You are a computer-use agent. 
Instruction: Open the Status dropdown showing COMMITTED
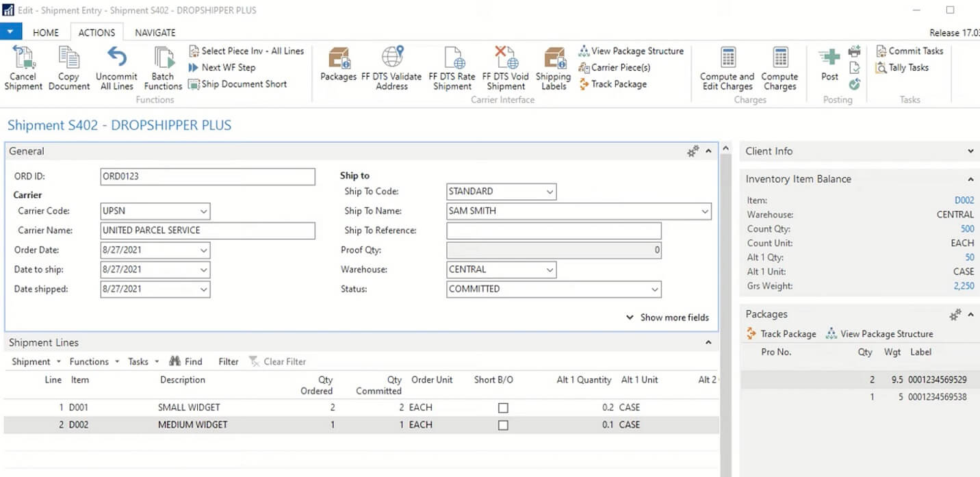click(655, 289)
